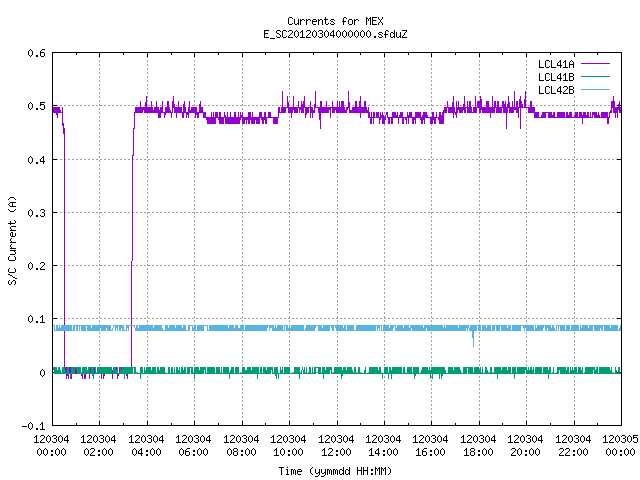This screenshot has width=640, height=480.
Task: Click the 120304 00:00 x-axis tick label
Action: point(51,446)
